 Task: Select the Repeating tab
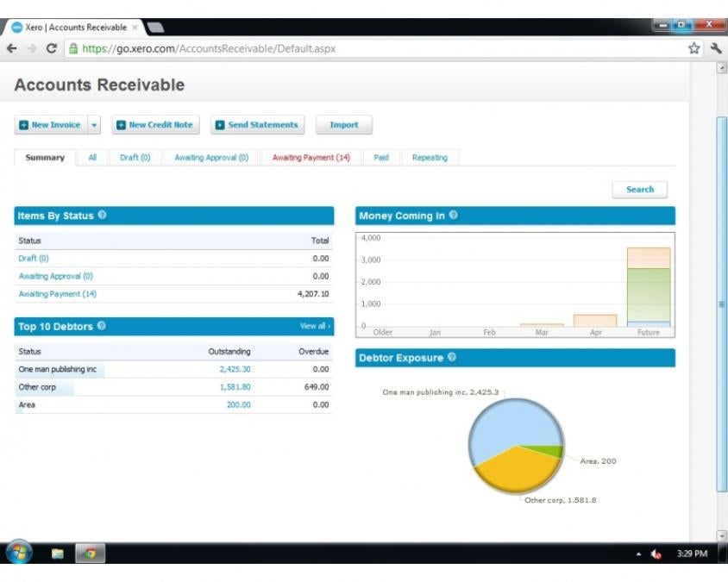click(x=430, y=157)
